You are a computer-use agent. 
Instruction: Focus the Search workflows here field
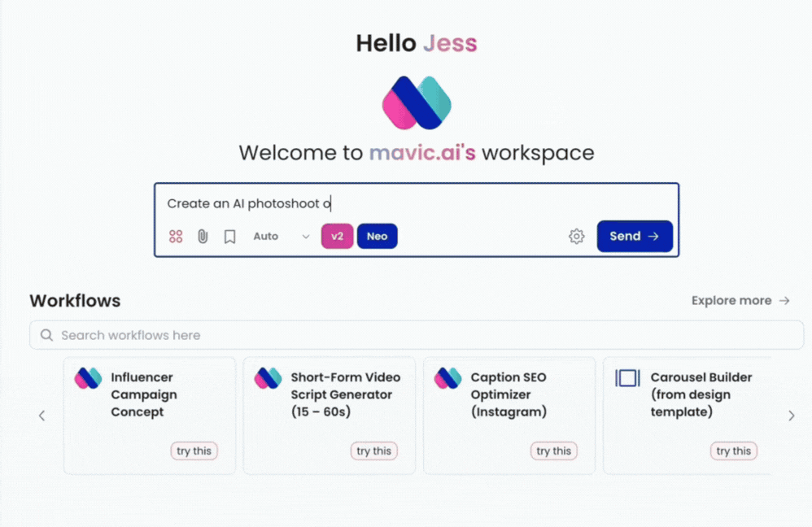tap(417, 335)
